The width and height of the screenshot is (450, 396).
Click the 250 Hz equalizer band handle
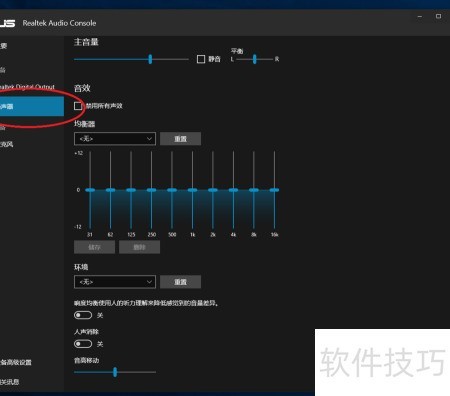coord(151,190)
